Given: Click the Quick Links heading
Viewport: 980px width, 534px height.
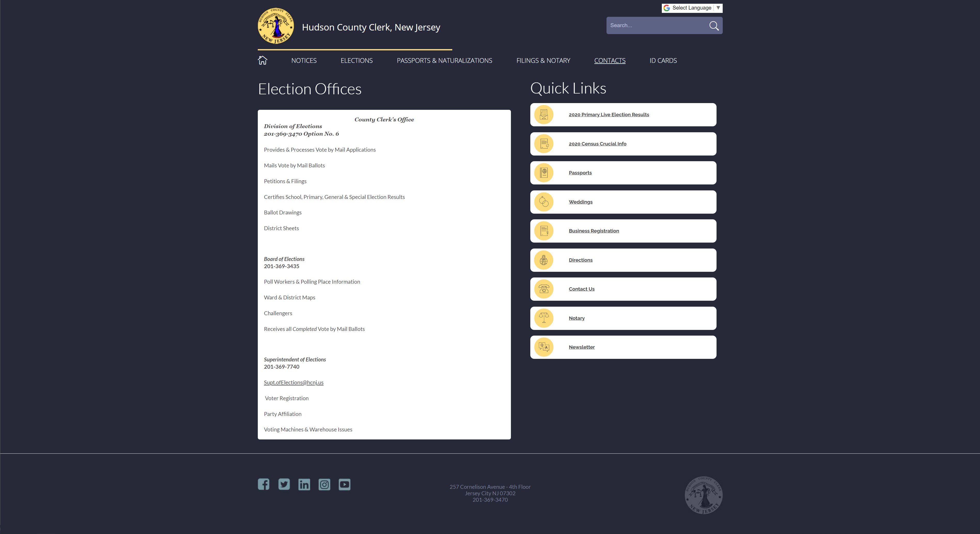Looking at the screenshot, I should (x=568, y=88).
